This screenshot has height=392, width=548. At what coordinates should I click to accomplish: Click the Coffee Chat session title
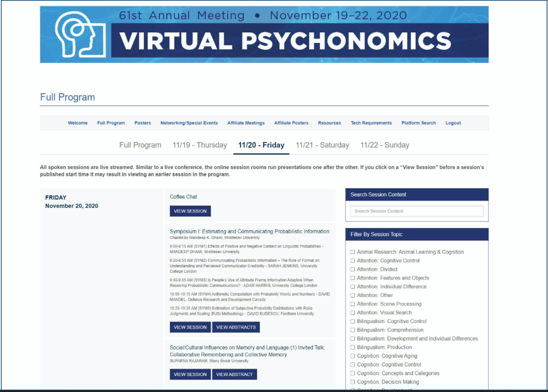pos(184,197)
